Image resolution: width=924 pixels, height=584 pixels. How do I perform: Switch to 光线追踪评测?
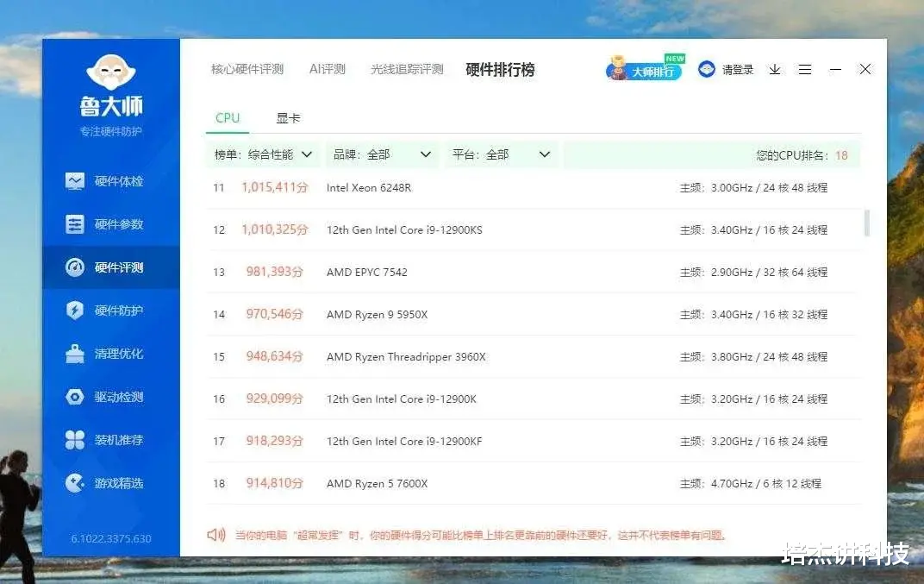406,69
